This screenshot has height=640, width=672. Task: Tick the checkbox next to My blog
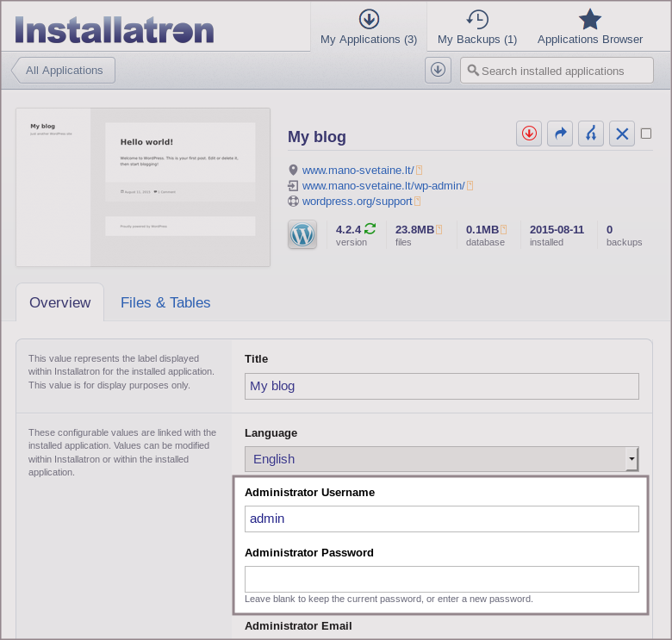(646, 134)
